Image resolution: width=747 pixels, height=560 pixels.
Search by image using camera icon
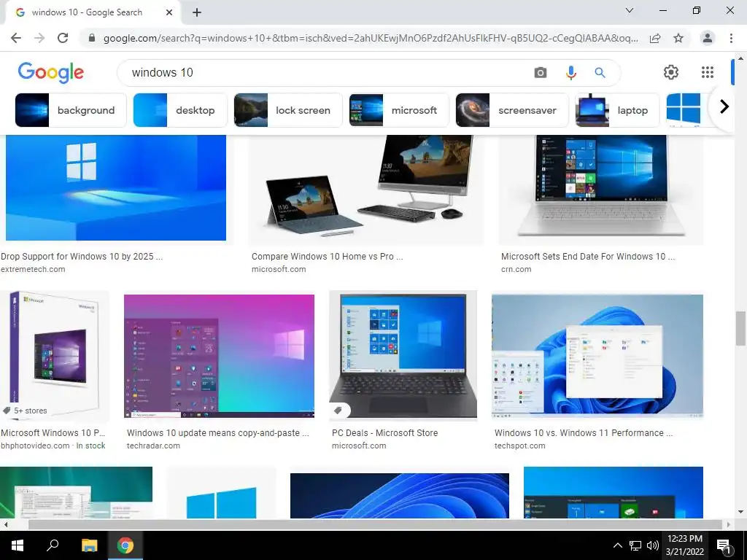pos(541,72)
